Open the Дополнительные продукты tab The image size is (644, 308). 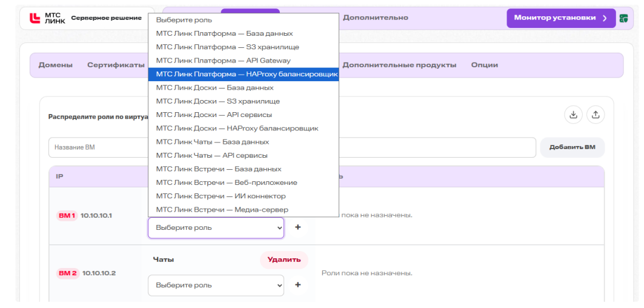tap(399, 65)
